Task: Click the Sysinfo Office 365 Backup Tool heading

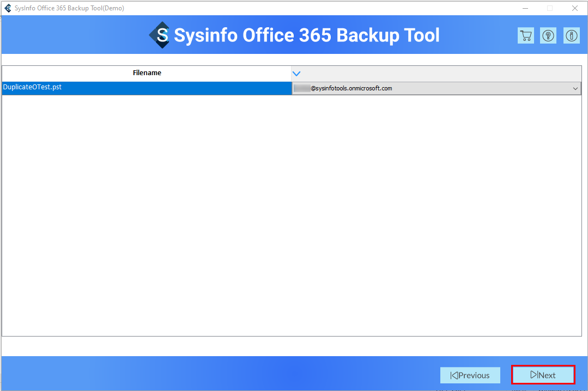Action: pyautogui.click(x=306, y=35)
